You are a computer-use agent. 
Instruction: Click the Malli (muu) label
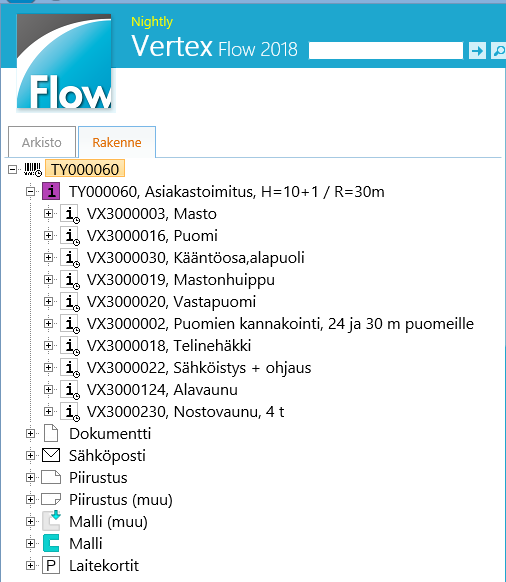click(x=108, y=522)
